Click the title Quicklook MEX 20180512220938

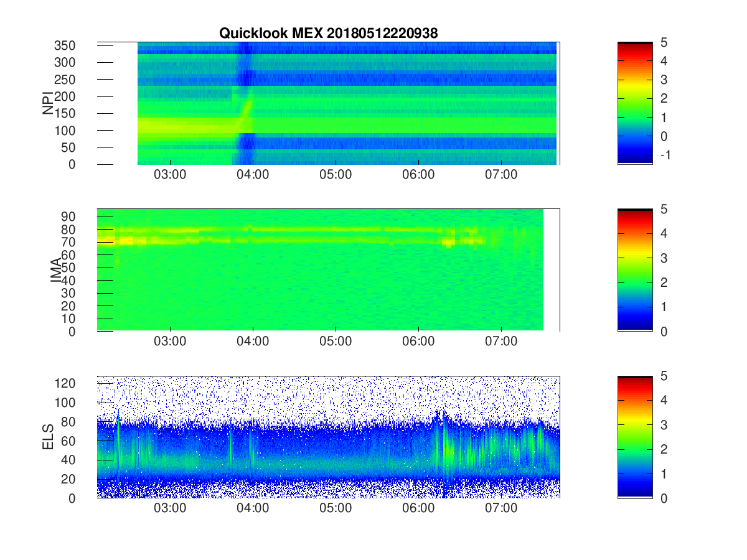tap(328, 34)
